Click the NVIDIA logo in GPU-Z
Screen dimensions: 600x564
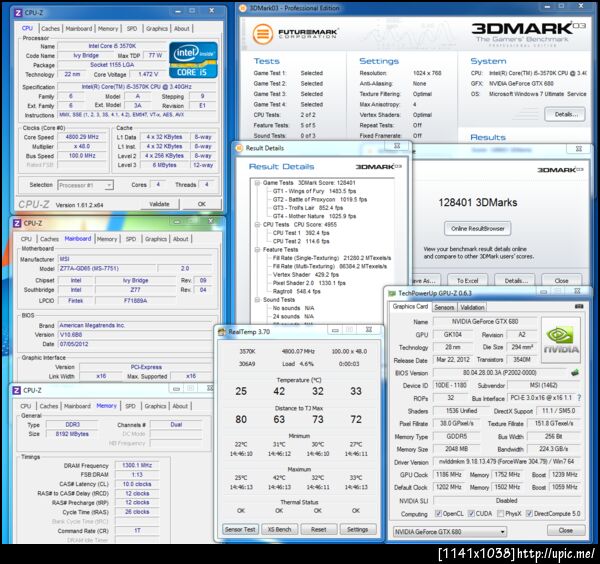[x=561, y=340]
